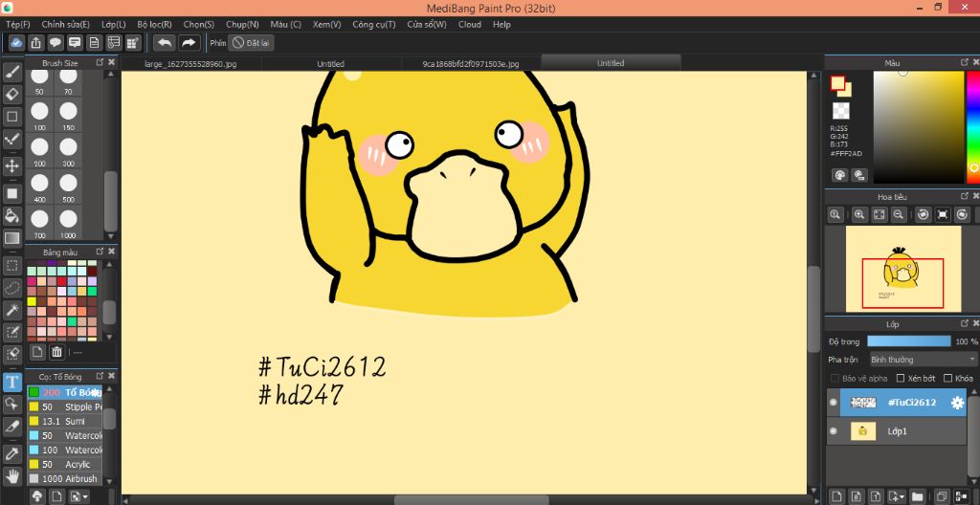This screenshot has width=980, height=505.
Task: Select the Bucket fill tool
Action: (11, 216)
